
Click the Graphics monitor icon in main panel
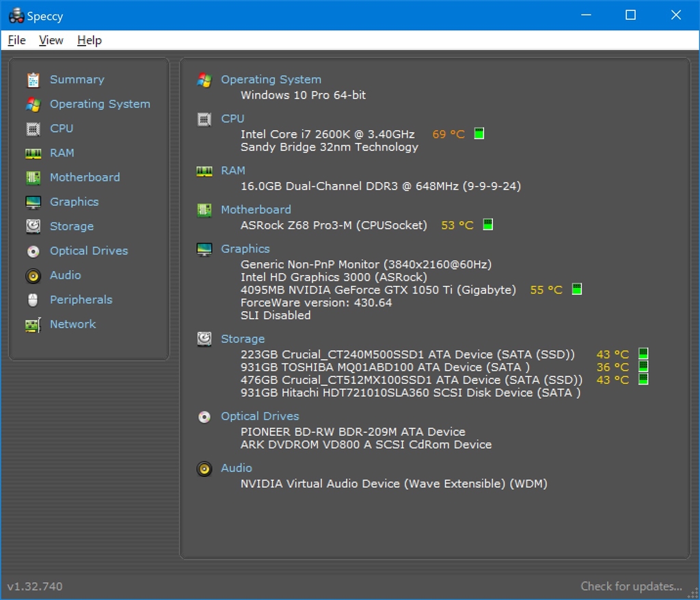point(204,249)
